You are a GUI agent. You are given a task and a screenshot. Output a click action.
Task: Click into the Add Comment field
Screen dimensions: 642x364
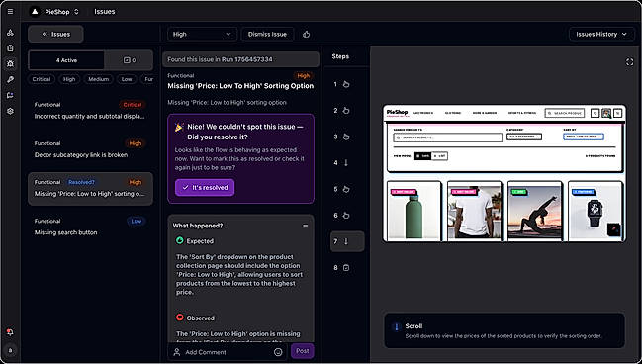coord(228,352)
